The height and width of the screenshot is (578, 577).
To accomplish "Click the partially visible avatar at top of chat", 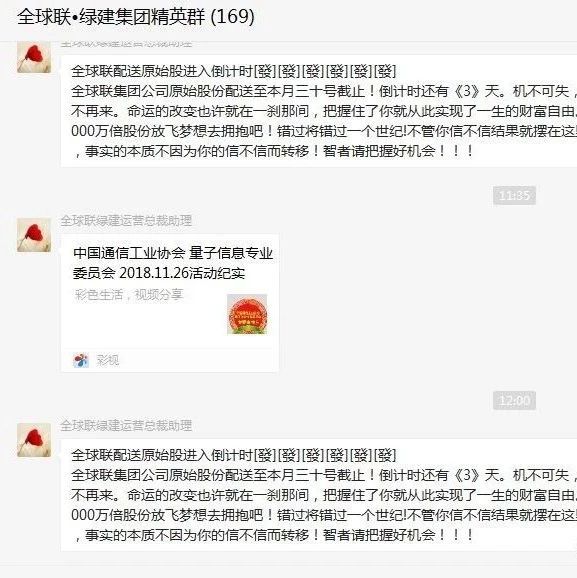I will coord(34,57).
